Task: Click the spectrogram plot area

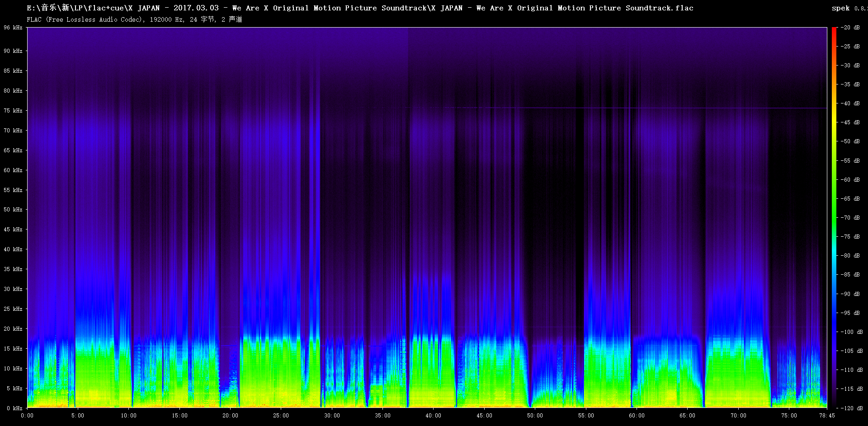Action: click(x=427, y=218)
